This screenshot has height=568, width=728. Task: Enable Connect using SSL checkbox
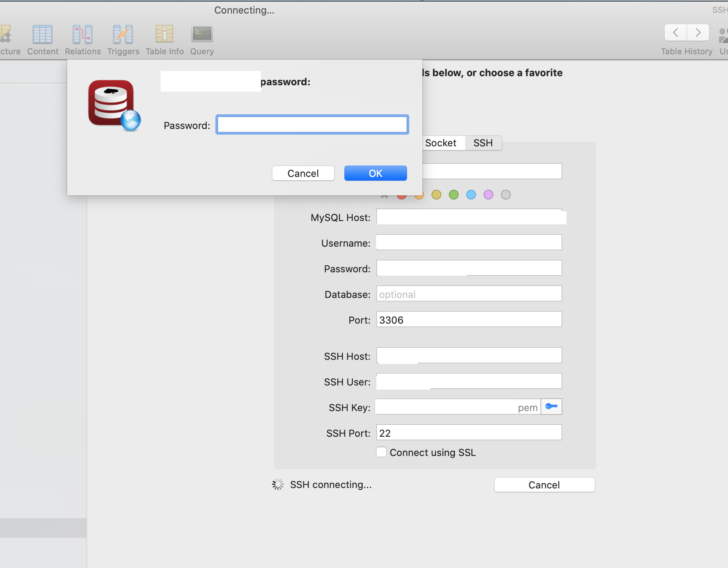tap(381, 452)
